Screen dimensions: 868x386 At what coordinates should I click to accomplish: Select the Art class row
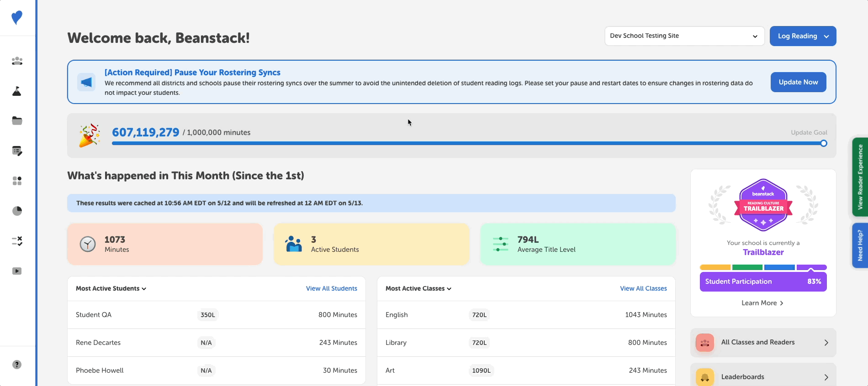tap(526, 370)
